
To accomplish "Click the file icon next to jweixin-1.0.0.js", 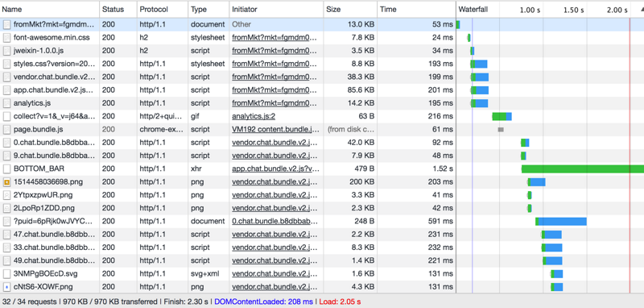I will point(6,51).
